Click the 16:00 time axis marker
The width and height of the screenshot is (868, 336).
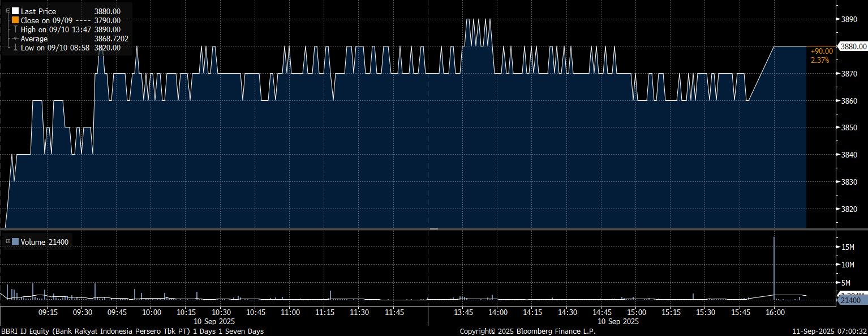pyautogui.click(x=774, y=312)
